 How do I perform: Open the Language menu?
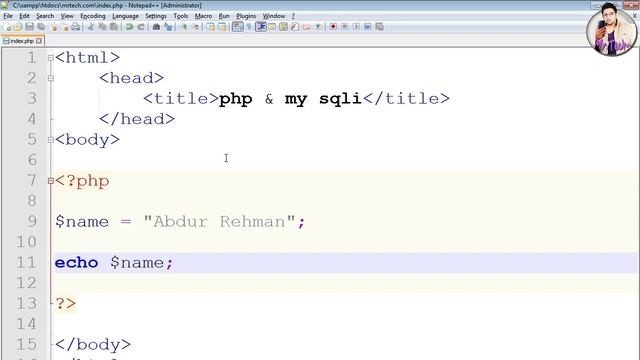(125, 16)
